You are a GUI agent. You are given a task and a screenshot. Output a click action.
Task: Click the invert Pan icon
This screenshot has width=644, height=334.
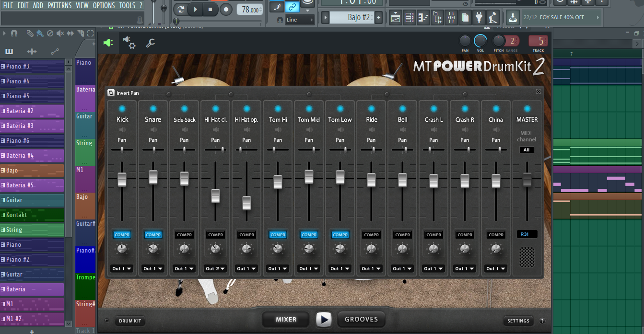(x=111, y=92)
